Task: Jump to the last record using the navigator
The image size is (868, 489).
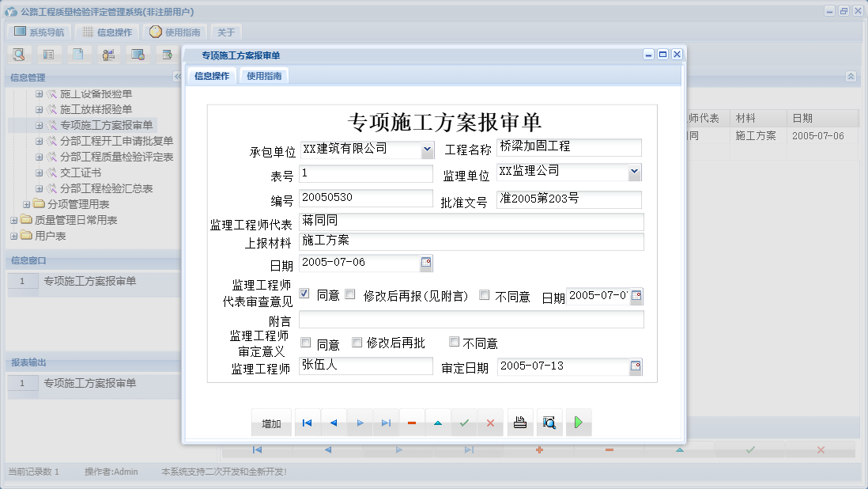Action: tap(386, 422)
